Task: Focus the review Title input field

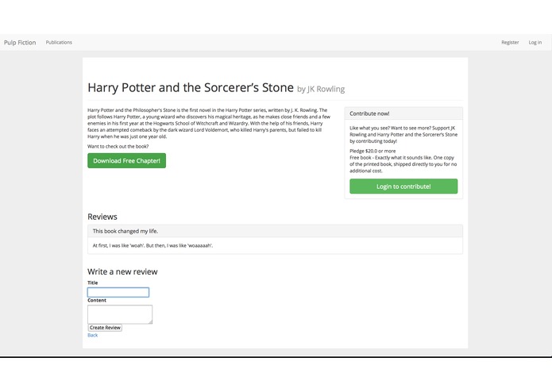Action: point(118,292)
